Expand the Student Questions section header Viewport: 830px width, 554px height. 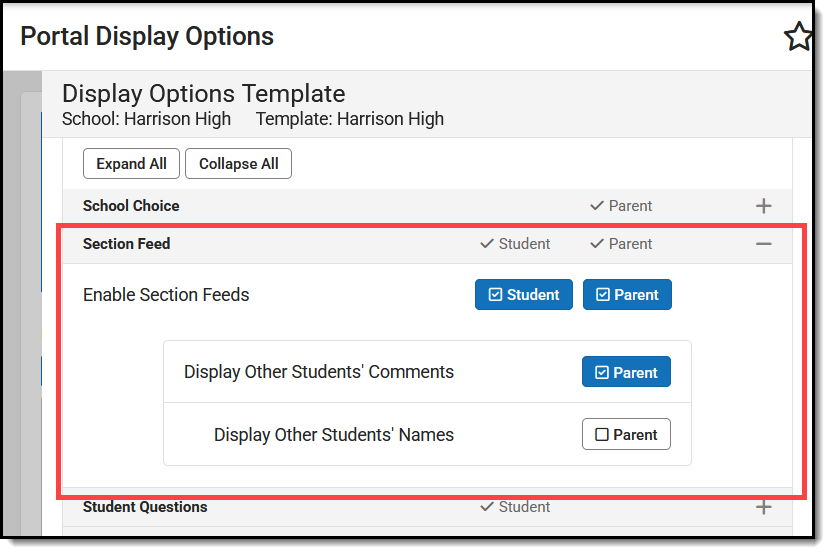tap(145, 507)
